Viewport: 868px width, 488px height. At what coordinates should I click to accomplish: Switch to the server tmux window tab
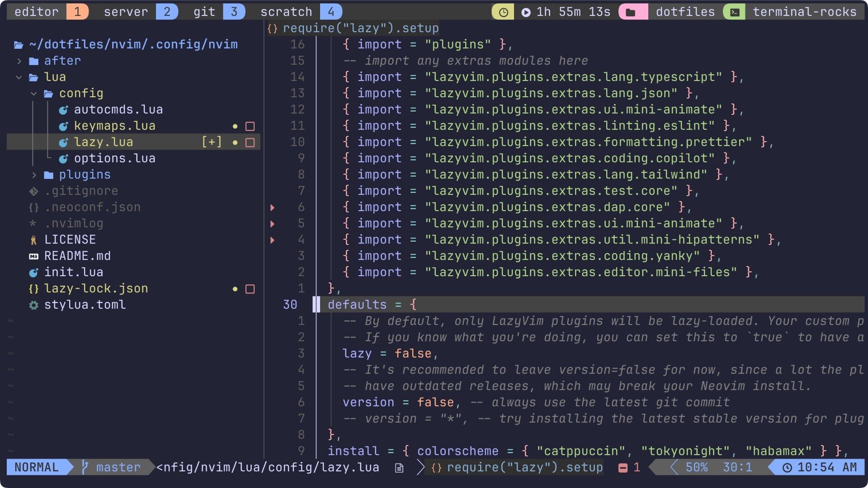point(126,12)
